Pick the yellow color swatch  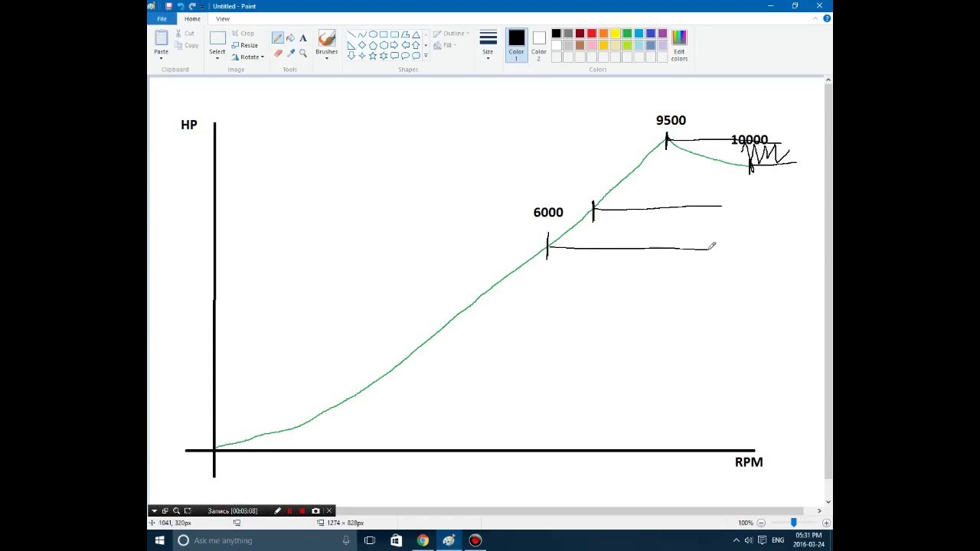616,34
